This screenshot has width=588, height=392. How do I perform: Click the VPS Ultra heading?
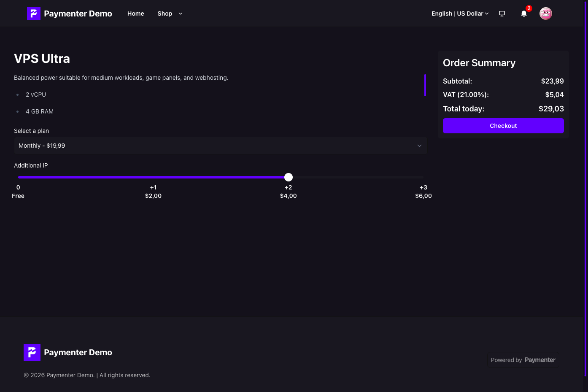(x=42, y=59)
